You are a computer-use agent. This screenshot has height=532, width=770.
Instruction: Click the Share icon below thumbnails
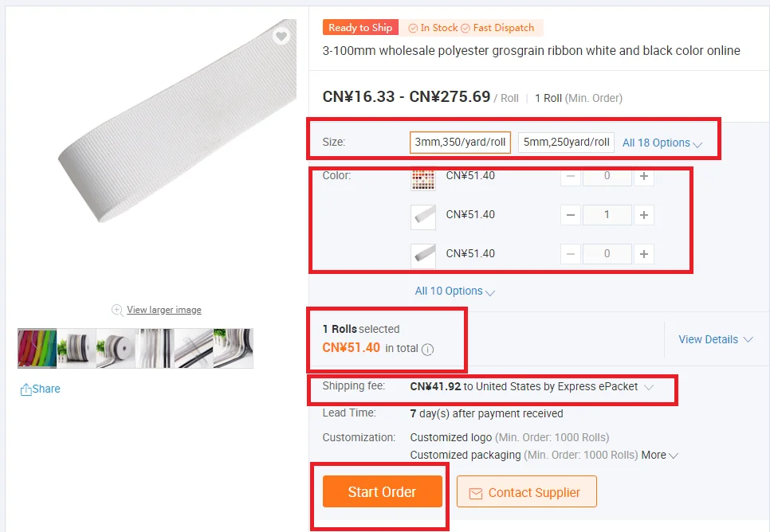tap(26, 389)
